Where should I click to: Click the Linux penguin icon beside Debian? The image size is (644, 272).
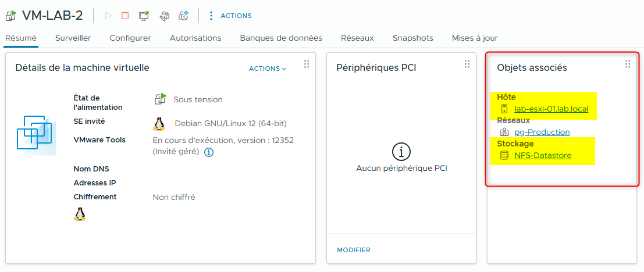click(159, 123)
